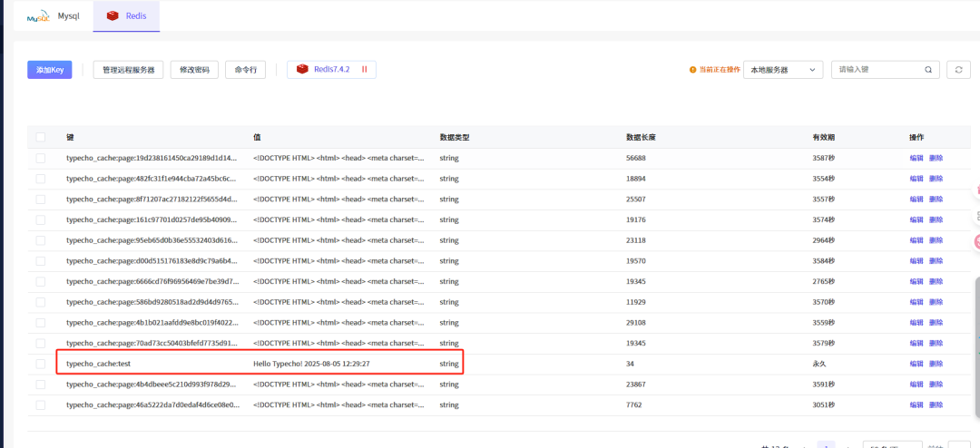Click the 当前正在操作 label
Viewport: 980px width, 448px height.
(720, 70)
